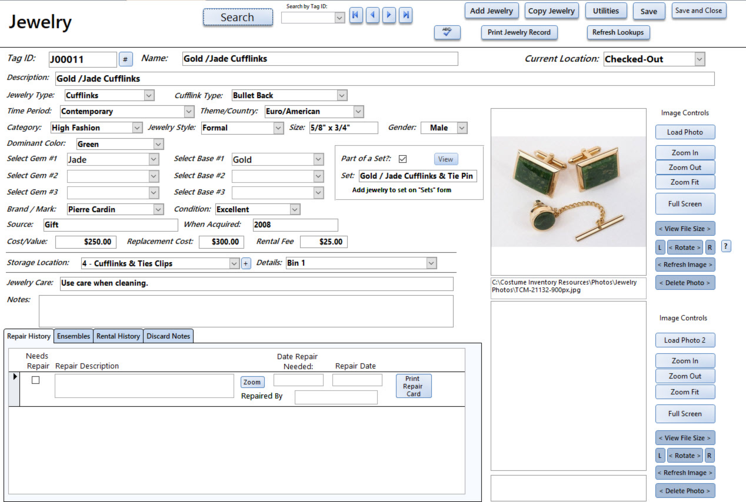Screen dimensions: 746x502
Task: Go to the previous jewelry record
Action: point(372,16)
